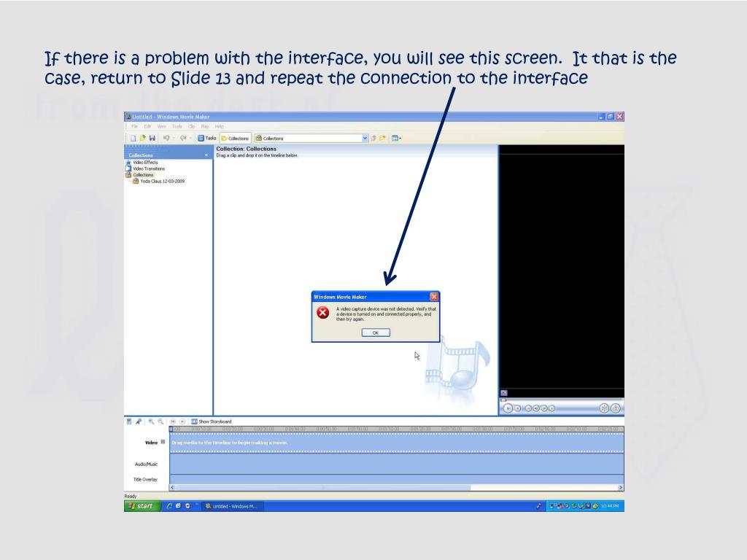747x560 pixels.
Task: Click Show Storyboard
Action: point(211,421)
